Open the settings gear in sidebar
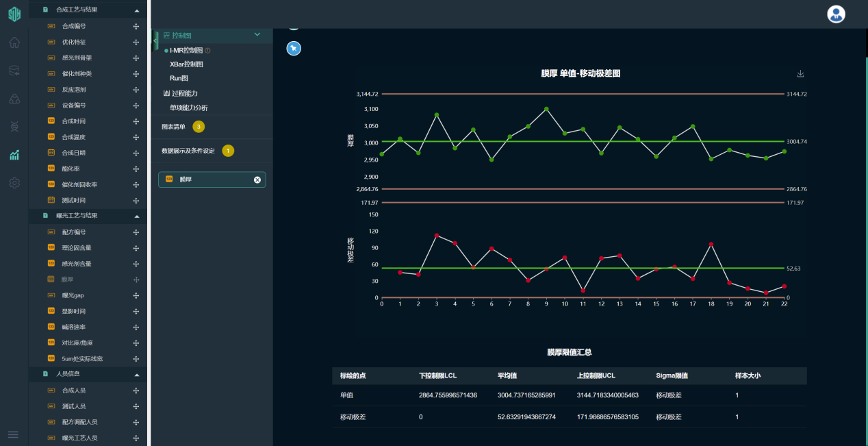The image size is (868, 446). [14, 183]
